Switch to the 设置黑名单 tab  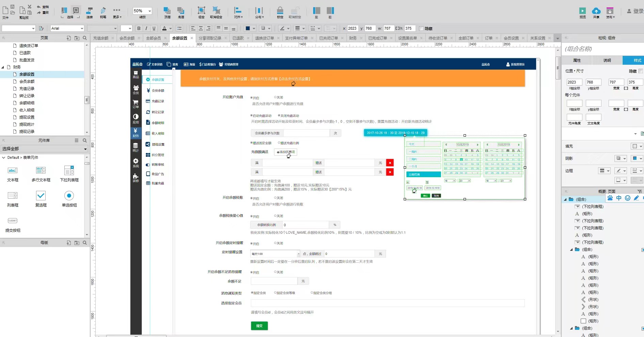[x=407, y=38]
